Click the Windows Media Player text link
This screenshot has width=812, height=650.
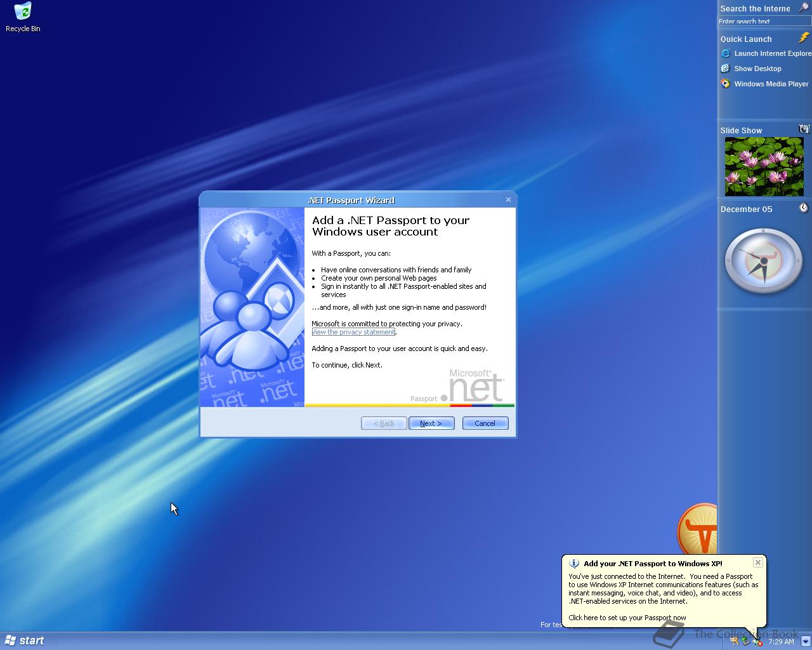(x=771, y=84)
